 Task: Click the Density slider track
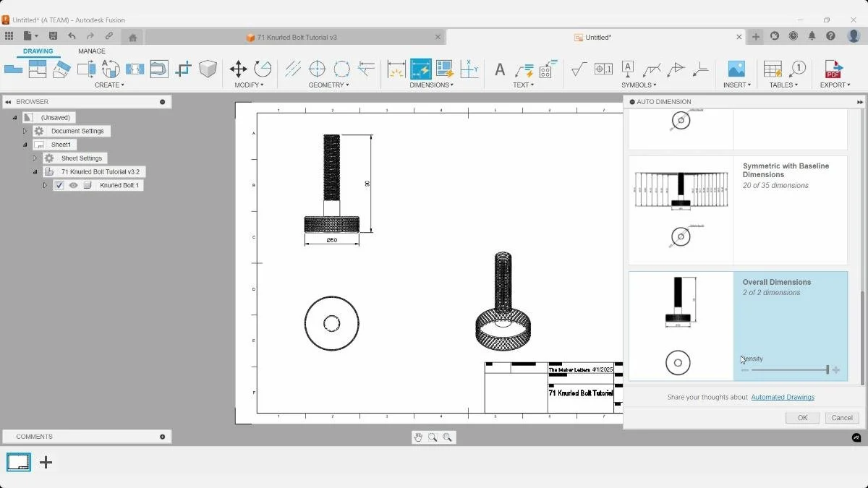[x=789, y=370]
